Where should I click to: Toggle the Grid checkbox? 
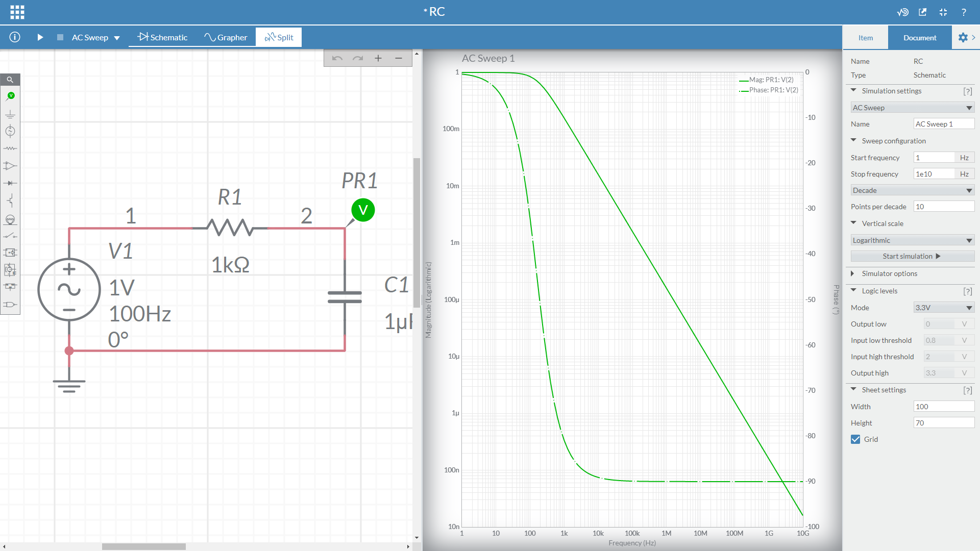(x=856, y=439)
